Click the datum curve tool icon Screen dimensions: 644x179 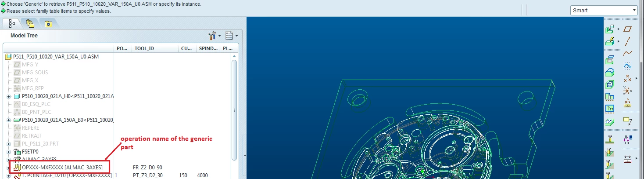tap(628, 53)
